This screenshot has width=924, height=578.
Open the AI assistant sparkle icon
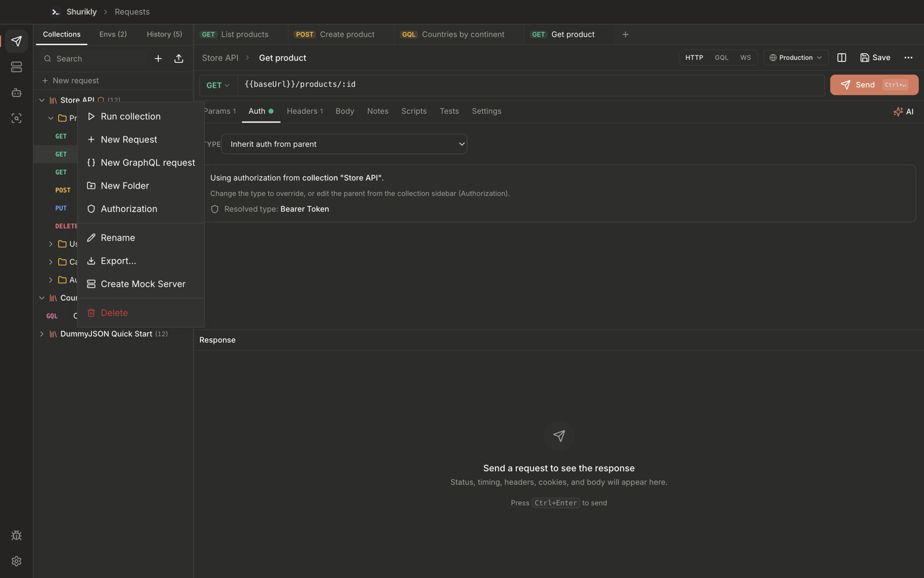903,112
